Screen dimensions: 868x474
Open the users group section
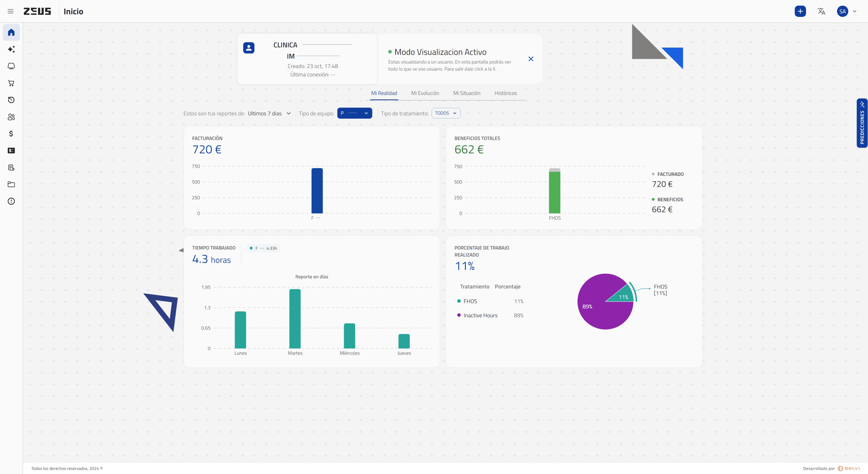coord(11,117)
